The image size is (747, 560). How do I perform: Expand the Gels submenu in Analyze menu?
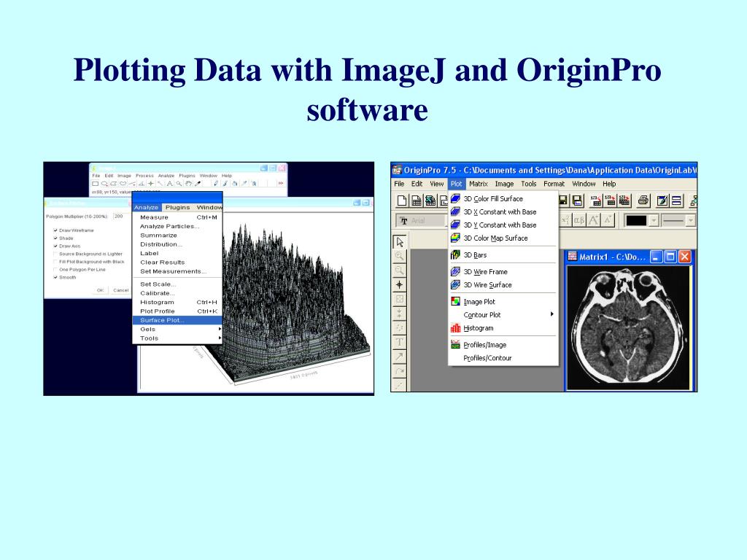click(x=177, y=329)
